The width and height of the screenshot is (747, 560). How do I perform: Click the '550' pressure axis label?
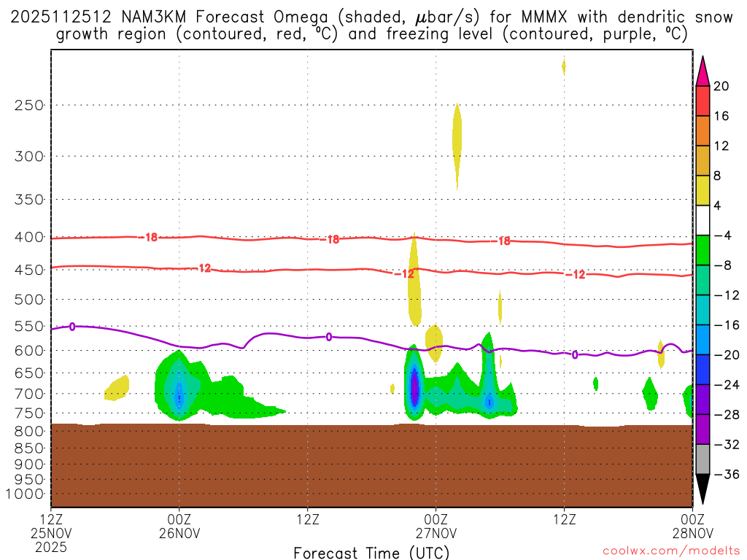coord(29,326)
